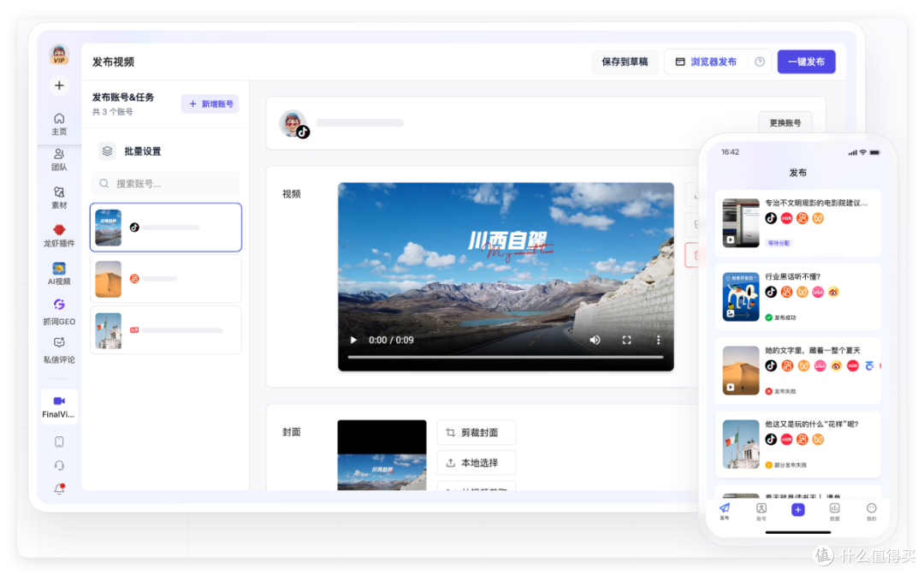Click the headset support icon in the sidebar

coord(59,465)
